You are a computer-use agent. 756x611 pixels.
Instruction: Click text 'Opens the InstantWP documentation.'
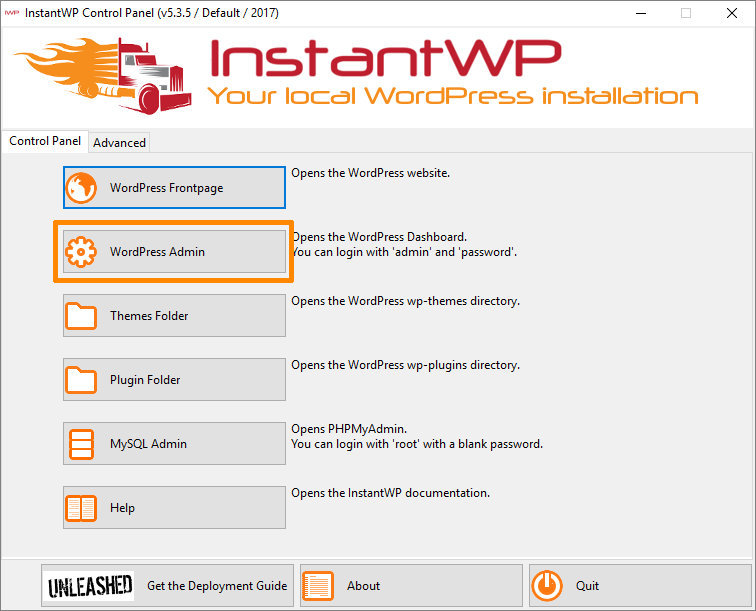pyautogui.click(x=391, y=493)
